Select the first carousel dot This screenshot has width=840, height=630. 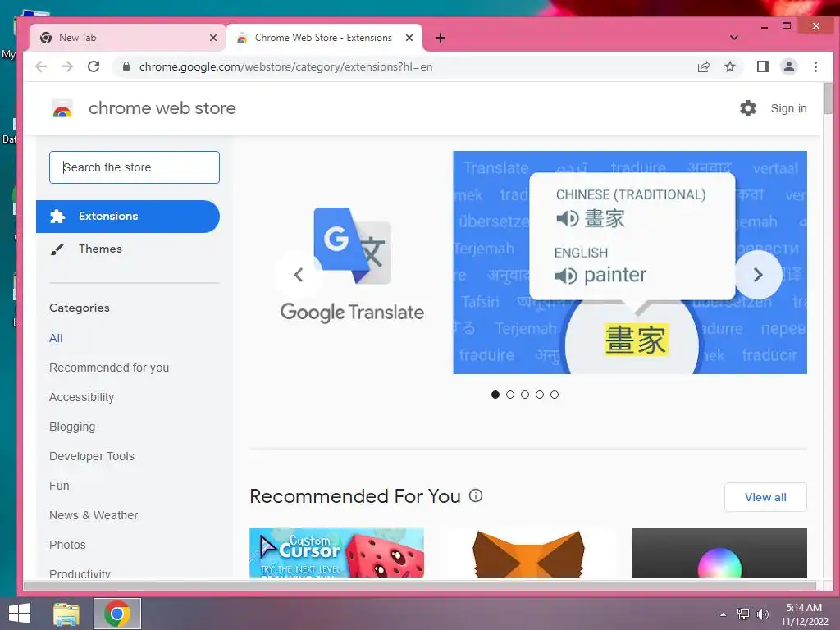pyautogui.click(x=495, y=395)
